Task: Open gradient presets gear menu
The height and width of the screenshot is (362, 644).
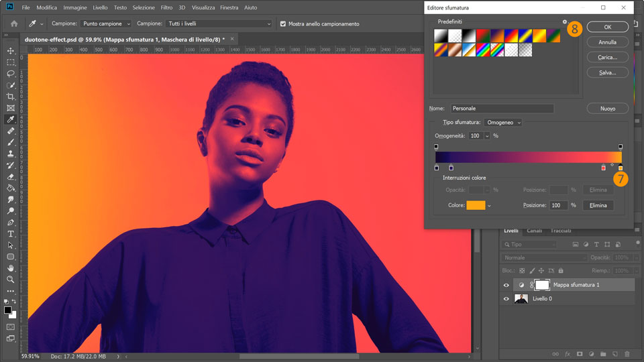Action: coord(564,22)
